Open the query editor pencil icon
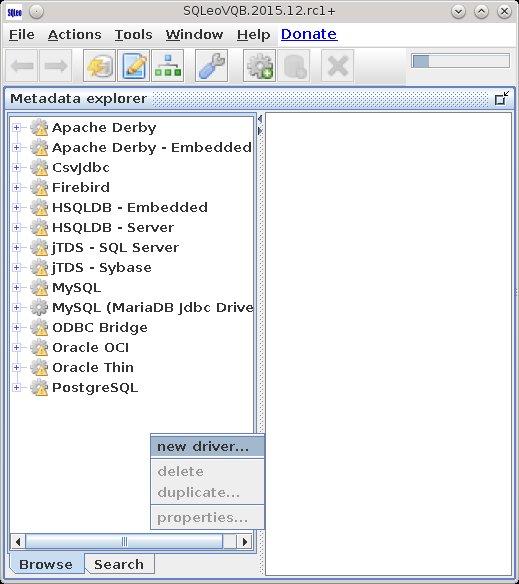This screenshot has height=584, width=519. [x=134, y=66]
